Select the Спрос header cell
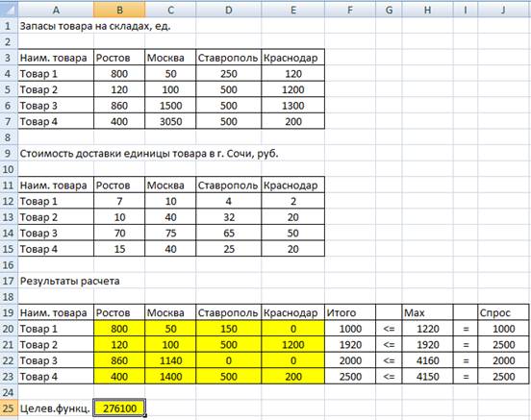531x420 pixels. (503, 312)
